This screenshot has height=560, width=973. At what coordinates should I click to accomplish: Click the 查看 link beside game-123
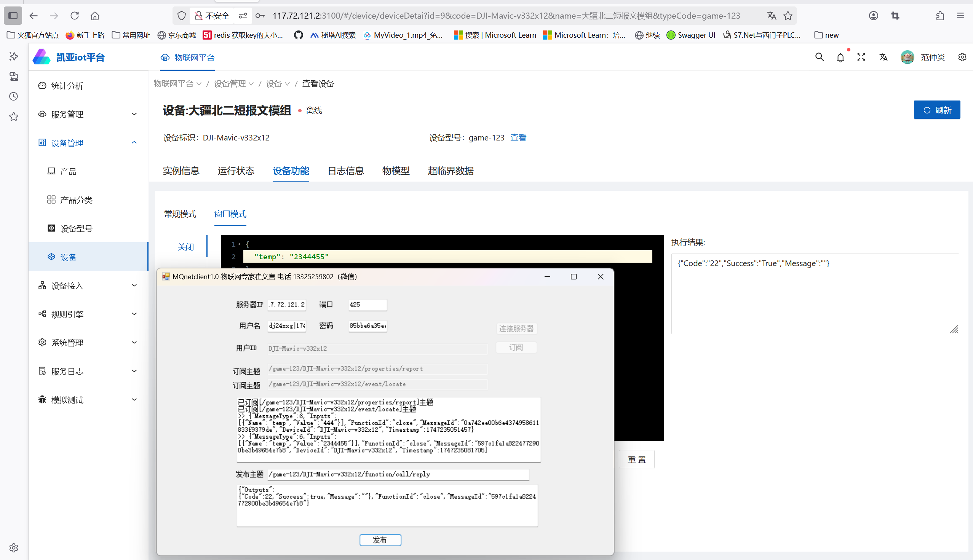tap(518, 138)
